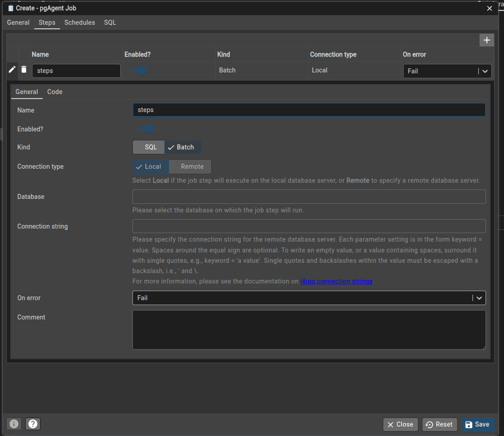Click inside the Comment text area
Image resolution: width=504 pixels, height=436 pixels.
309,329
